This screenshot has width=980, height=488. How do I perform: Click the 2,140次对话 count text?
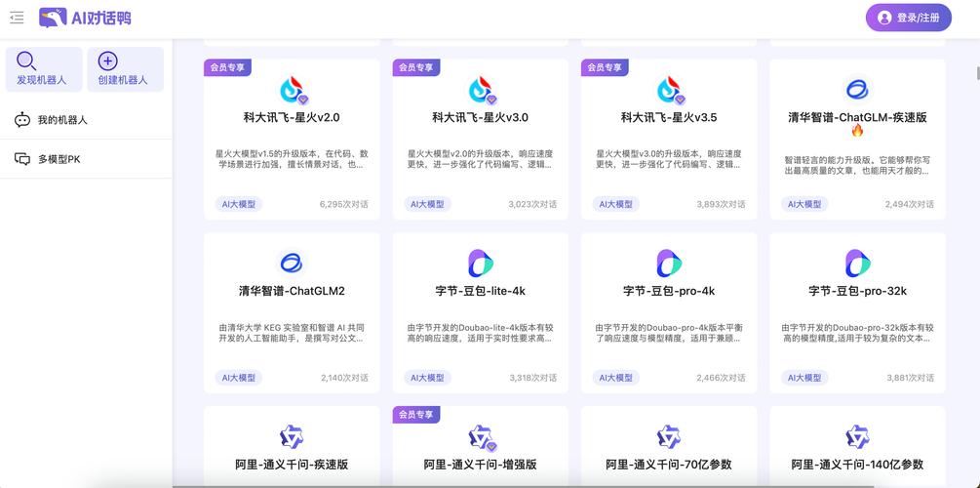(344, 378)
